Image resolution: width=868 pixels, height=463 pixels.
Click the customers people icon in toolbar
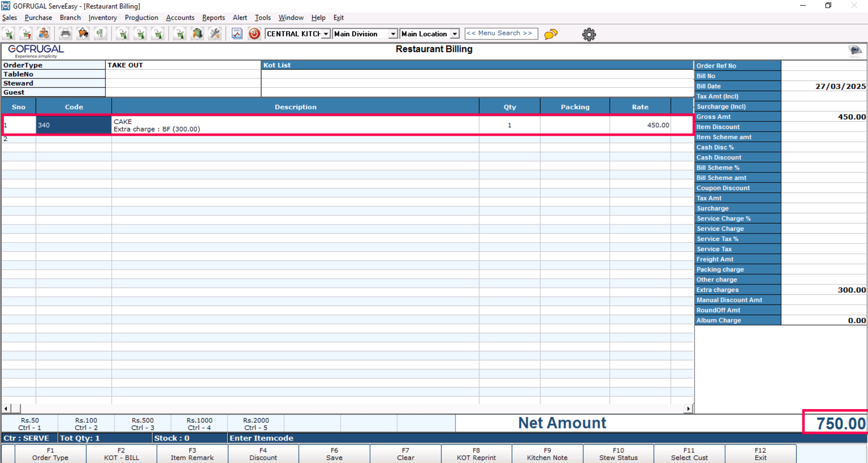[44, 33]
